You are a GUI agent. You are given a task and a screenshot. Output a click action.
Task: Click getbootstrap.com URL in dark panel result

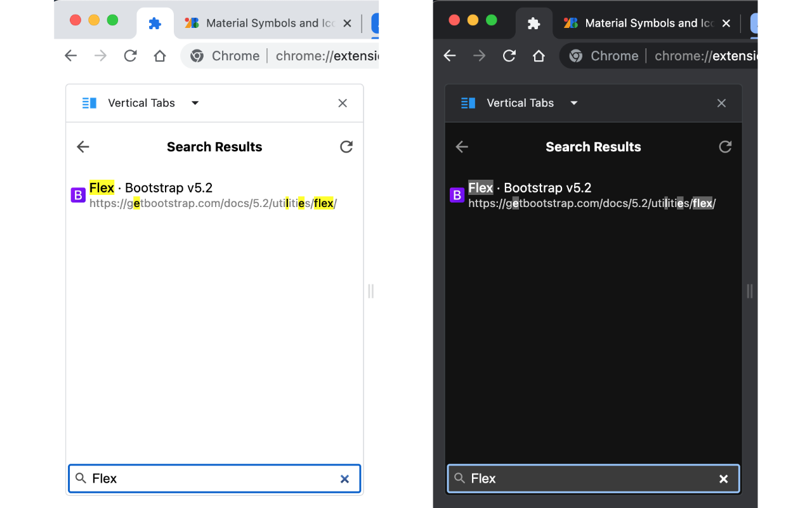pyautogui.click(x=592, y=203)
